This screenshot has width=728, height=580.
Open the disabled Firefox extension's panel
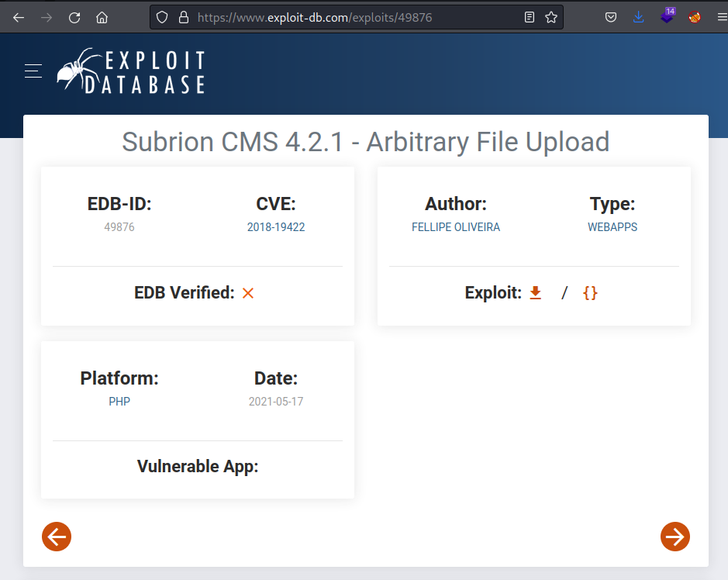pos(694,16)
